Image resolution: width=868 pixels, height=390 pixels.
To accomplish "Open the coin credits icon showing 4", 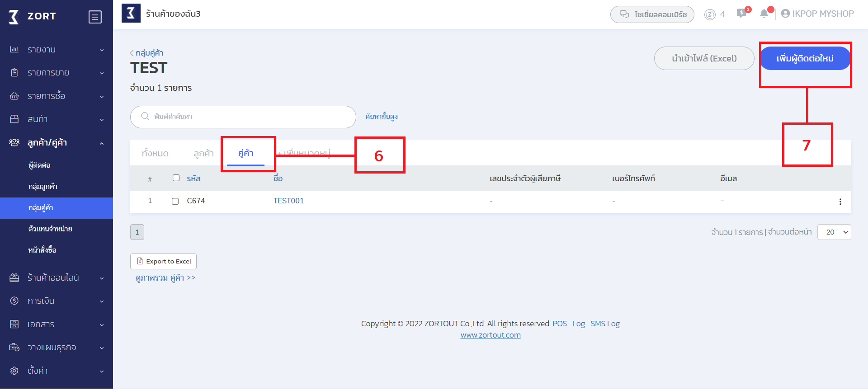I will (x=710, y=14).
